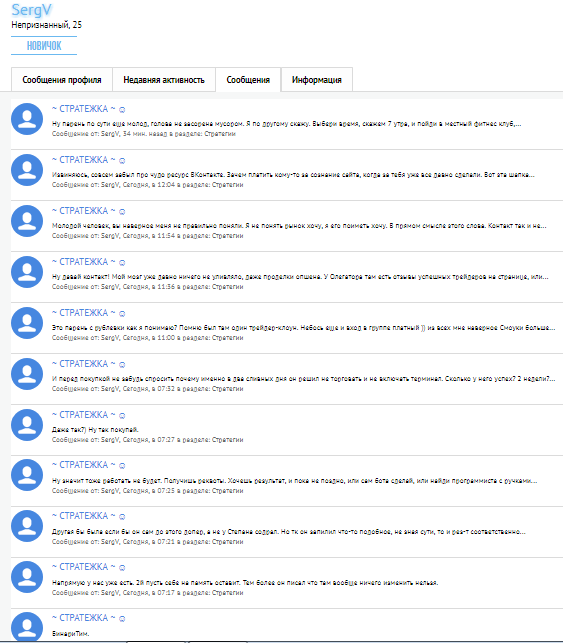The width and height of the screenshot is (563, 643).
Task: Click avatar beside the 11:00 message
Action: click(27, 323)
